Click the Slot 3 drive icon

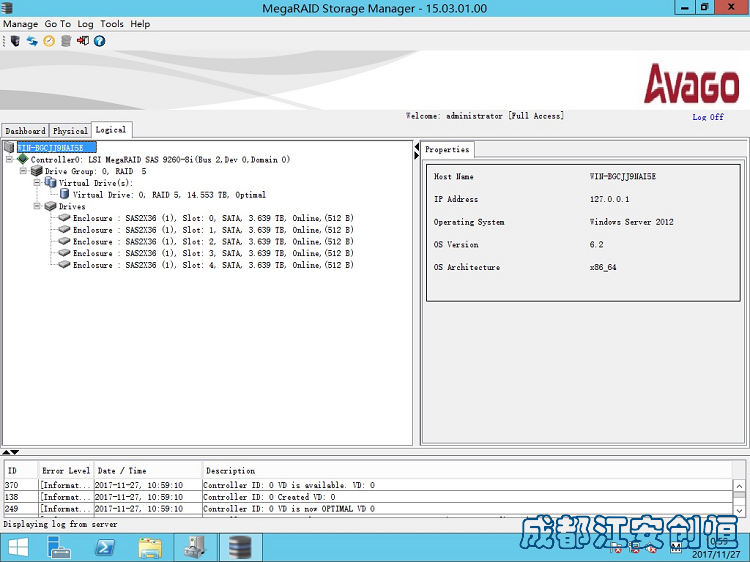point(64,253)
